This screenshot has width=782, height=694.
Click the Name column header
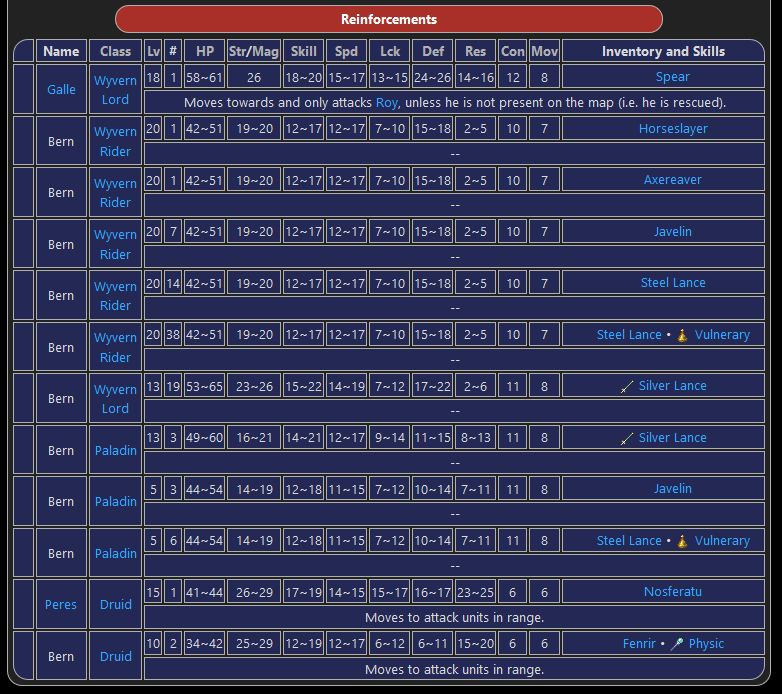click(61, 51)
